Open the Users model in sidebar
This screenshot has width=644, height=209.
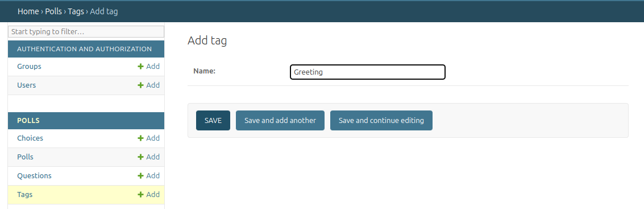(26, 85)
